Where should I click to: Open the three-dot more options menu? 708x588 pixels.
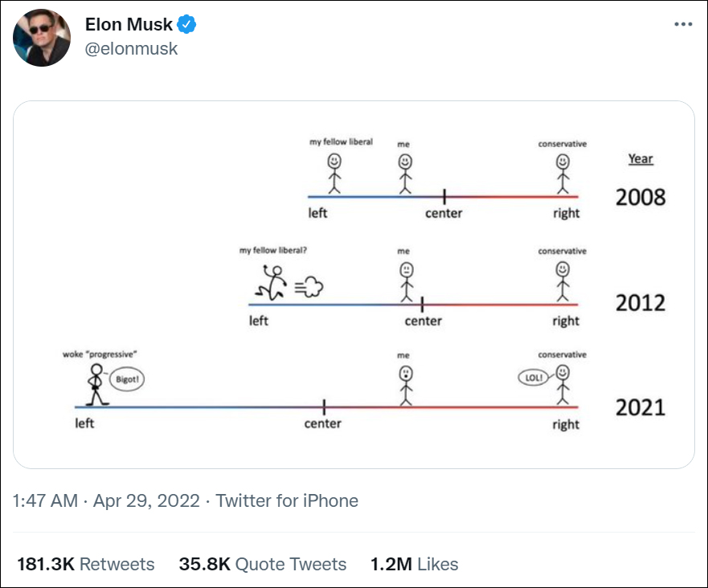point(682,25)
